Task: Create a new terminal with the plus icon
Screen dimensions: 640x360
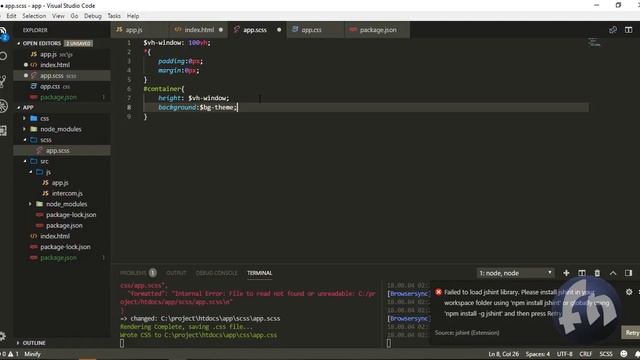Action: [x=566, y=273]
